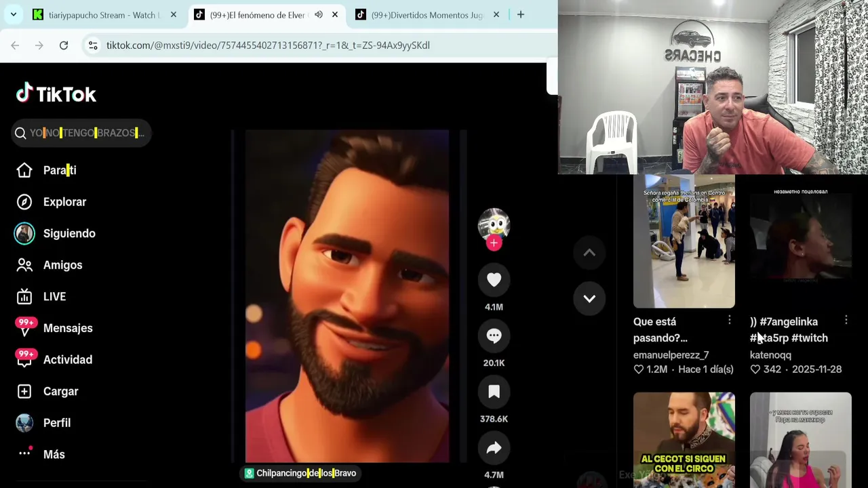
Task: Open the Actividad notifications
Action: coord(68,360)
